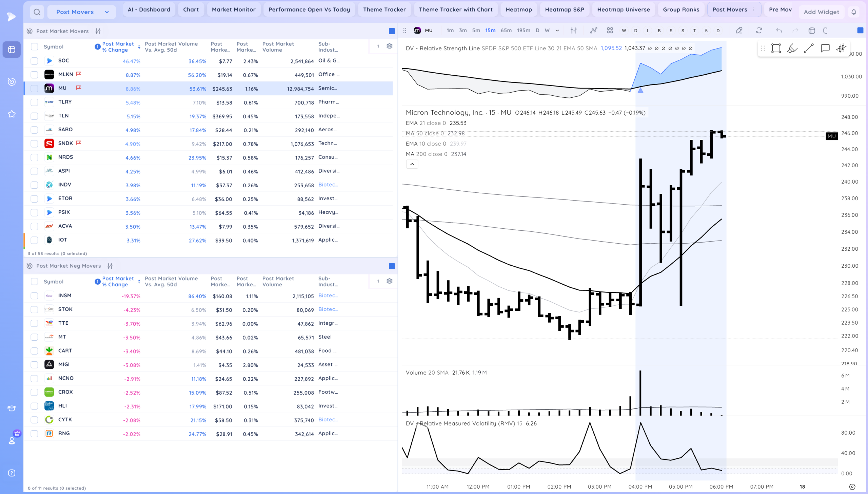Open the Theme Tracker tab

384,9
